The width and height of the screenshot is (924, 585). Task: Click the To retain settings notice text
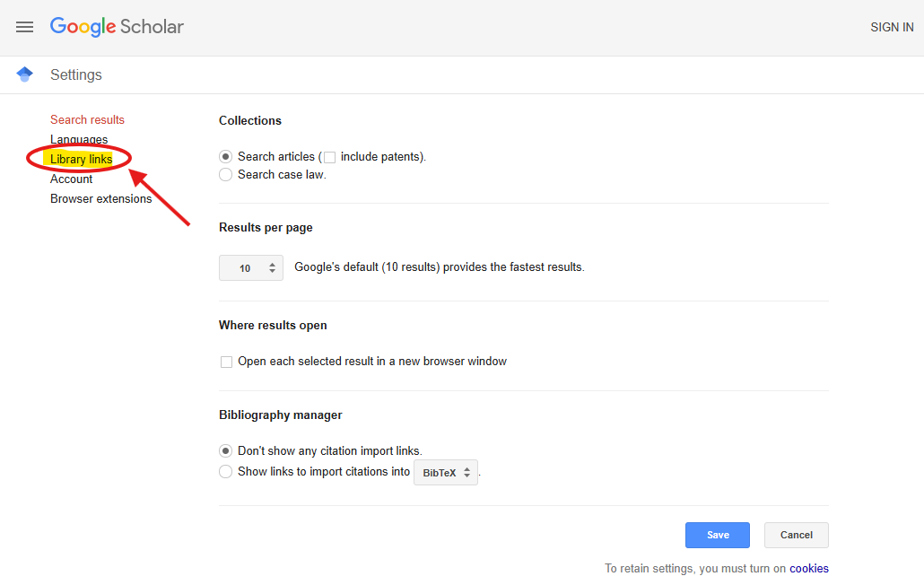tap(695, 569)
